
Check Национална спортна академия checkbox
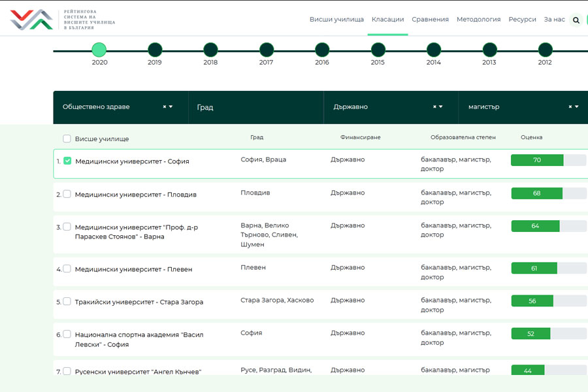pyautogui.click(x=67, y=334)
